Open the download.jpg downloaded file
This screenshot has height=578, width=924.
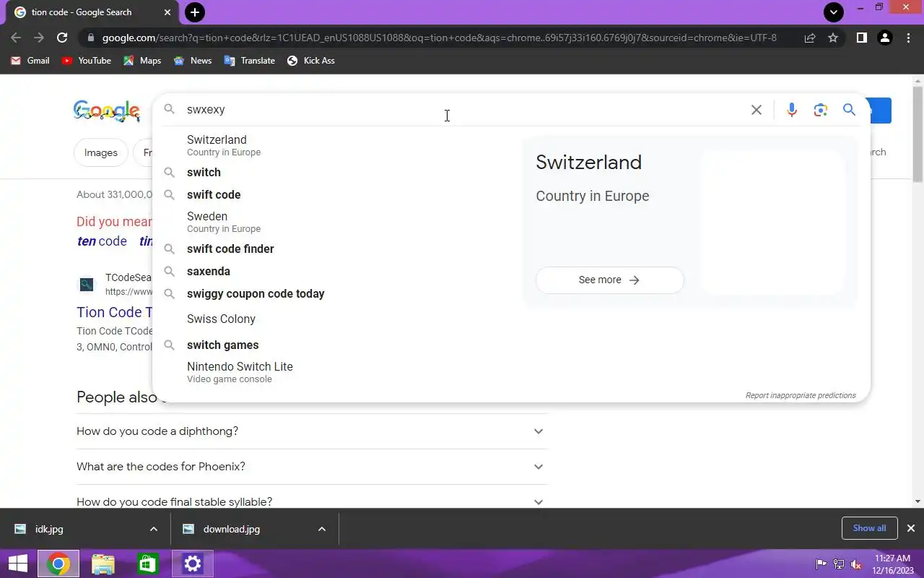242,529
